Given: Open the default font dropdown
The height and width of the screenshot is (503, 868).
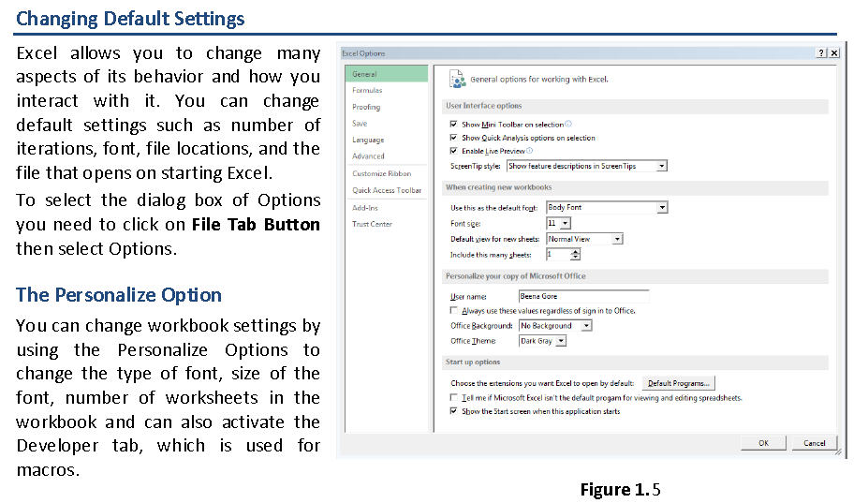Looking at the screenshot, I should [x=662, y=207].
